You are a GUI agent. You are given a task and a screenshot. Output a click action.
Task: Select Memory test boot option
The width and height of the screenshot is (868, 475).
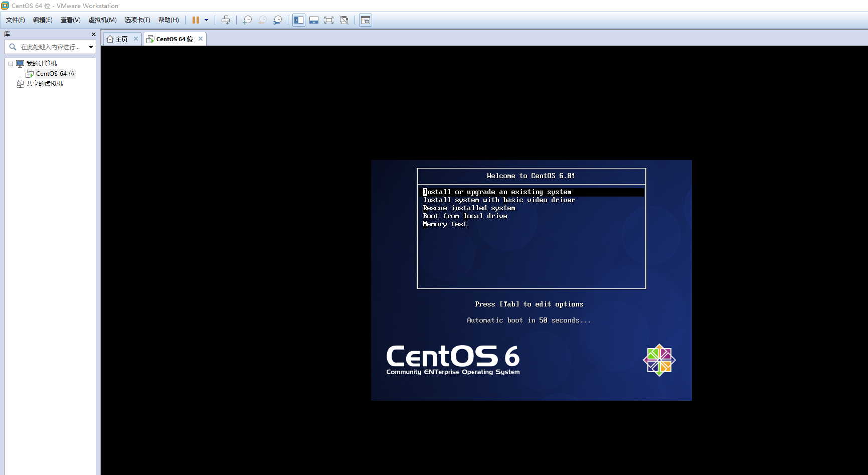pyautogui.click(x=445, y=224)
